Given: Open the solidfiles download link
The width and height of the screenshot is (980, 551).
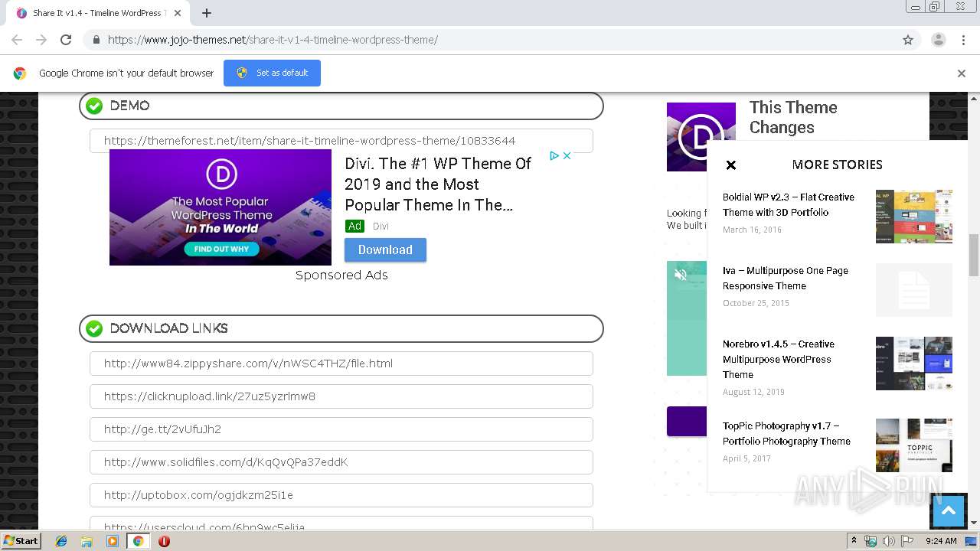Looking at the screenshot, I should click(341, 462).
